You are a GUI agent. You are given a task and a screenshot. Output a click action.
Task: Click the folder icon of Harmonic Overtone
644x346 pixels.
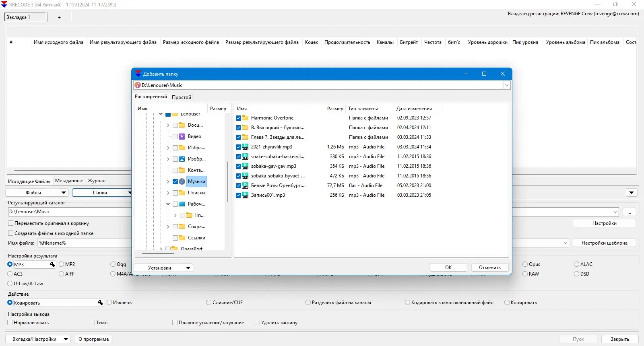click(x=245, y=118)
